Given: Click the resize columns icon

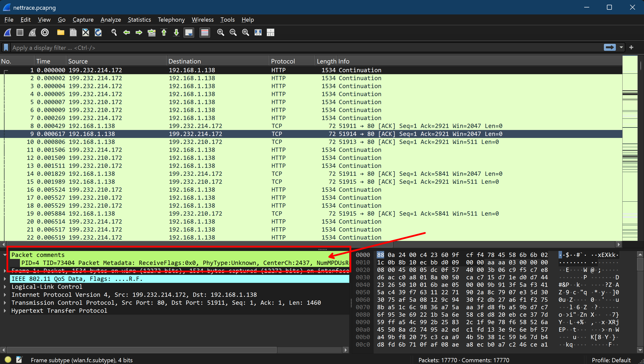Looking at the screenshot, I should point(258,33).
